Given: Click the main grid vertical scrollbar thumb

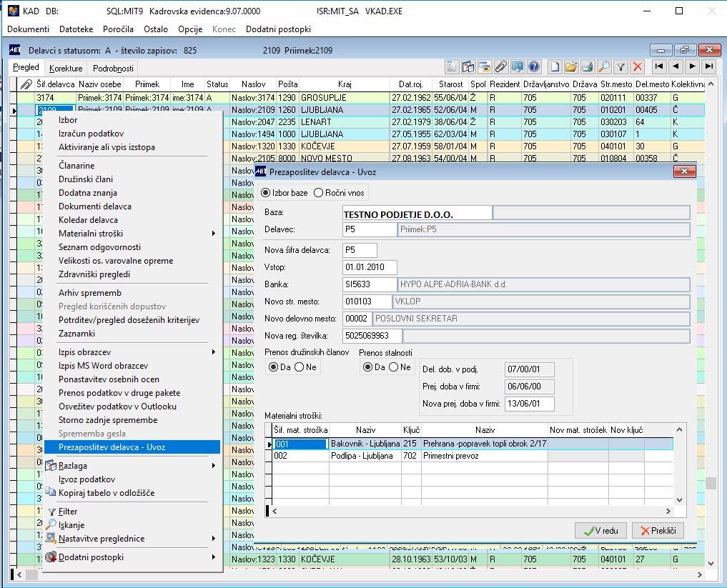Looking at the screenshot, I should [x=711, y=483].
